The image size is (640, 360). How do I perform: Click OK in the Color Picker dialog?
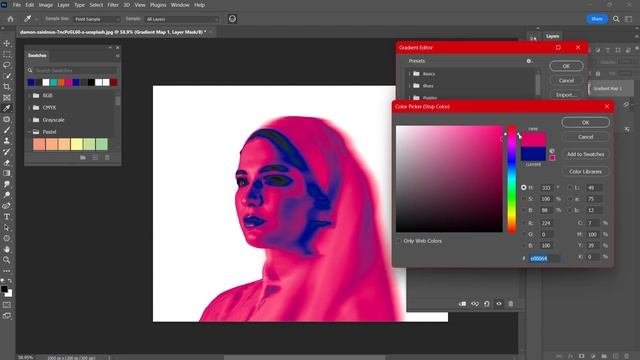coord(585,122)
